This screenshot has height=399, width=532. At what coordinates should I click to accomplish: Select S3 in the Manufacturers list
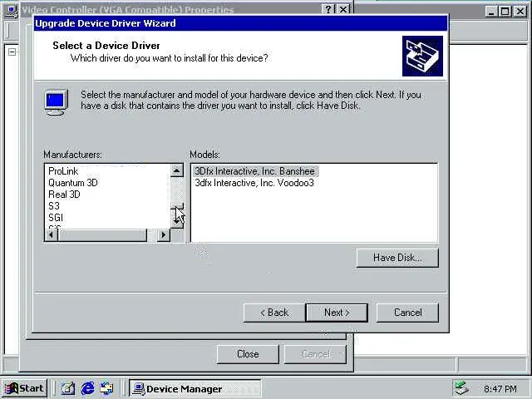pyautogui.click(x=54, y=206)
